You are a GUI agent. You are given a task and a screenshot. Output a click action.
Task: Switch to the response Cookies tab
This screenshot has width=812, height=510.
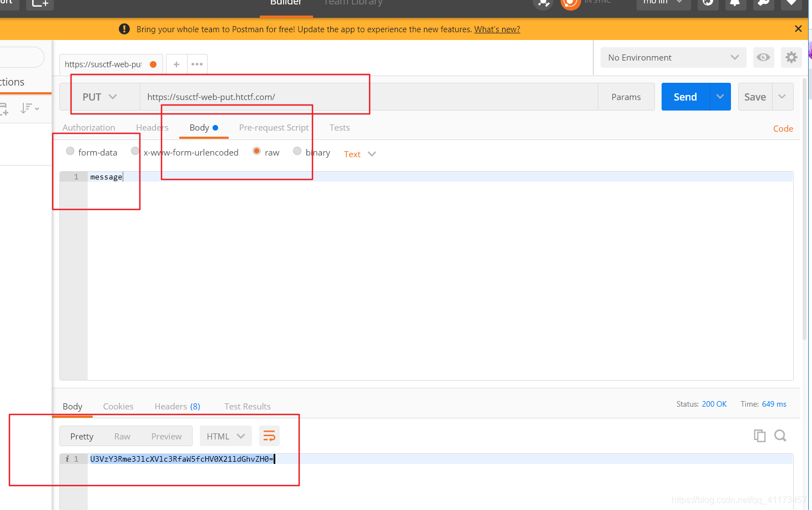click(118, 406)
